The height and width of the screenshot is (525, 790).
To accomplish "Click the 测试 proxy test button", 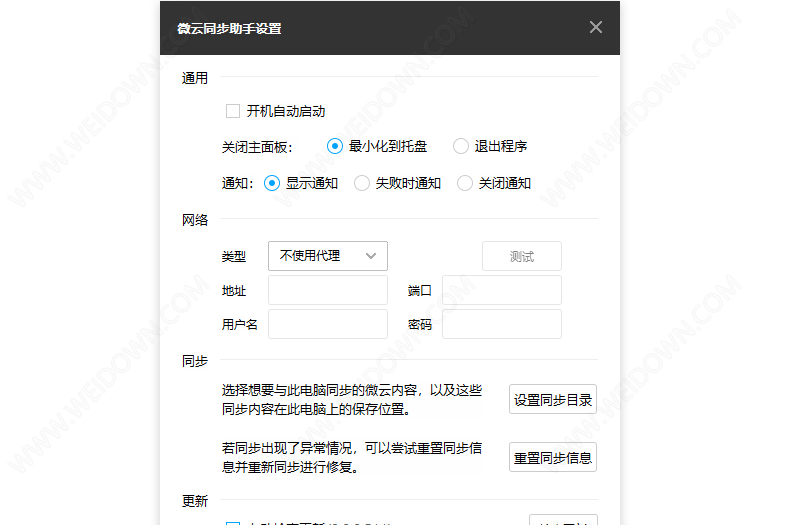I will (522, 256).
